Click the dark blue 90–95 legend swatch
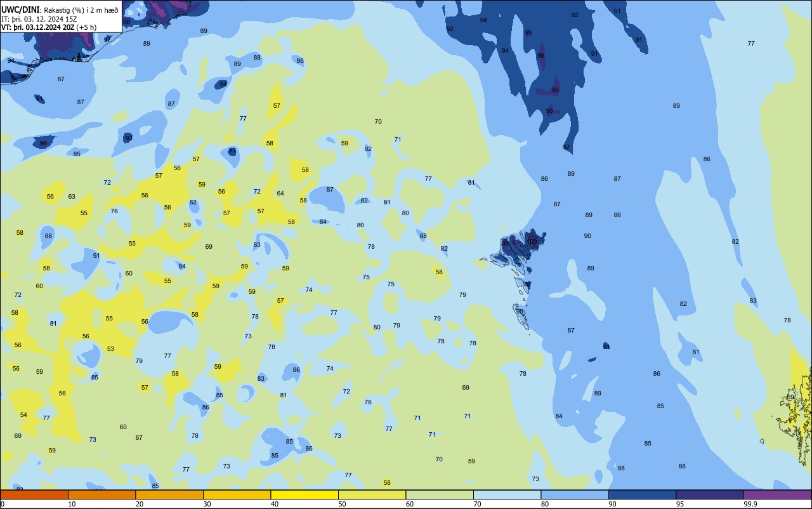Image resolution: width=812 pixels, height=509 pixels. pos(642,494)
